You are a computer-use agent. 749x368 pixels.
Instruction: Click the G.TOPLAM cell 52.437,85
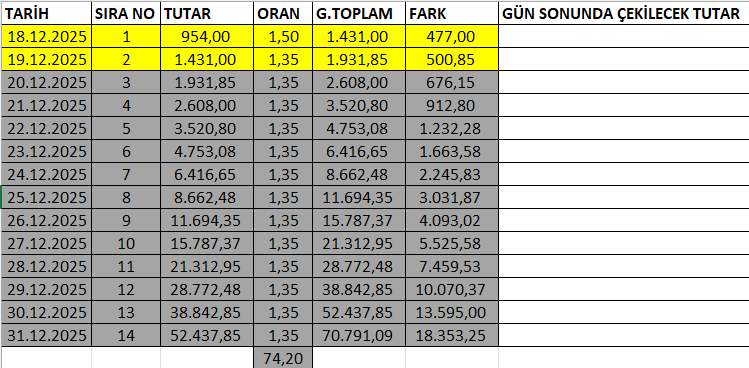359,312
